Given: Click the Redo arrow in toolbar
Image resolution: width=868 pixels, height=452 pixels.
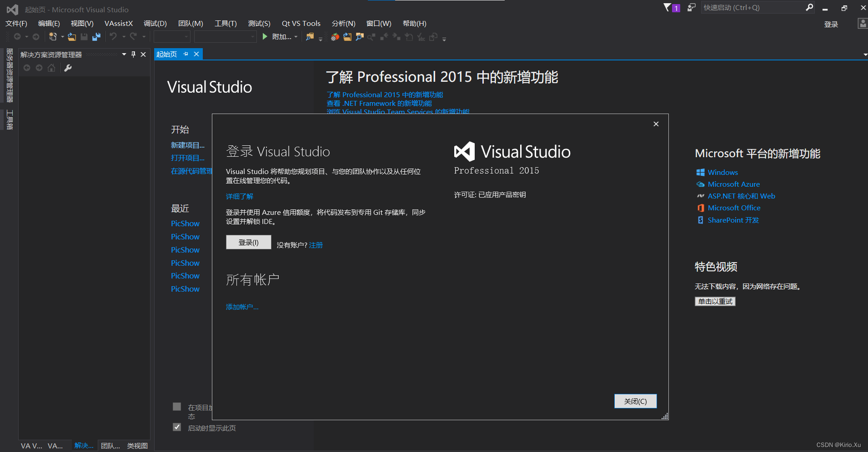Looking at the screenshot, I should [x=133, y=36].
